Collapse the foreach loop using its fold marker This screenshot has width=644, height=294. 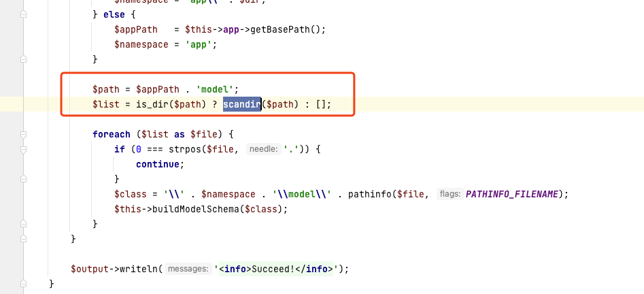point(23,135)
